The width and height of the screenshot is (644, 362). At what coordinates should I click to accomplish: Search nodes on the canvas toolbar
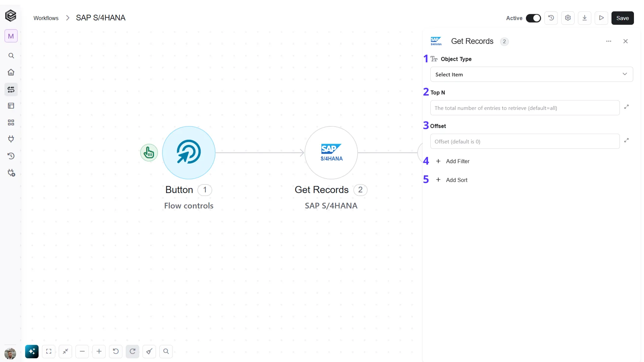point(166,352)
